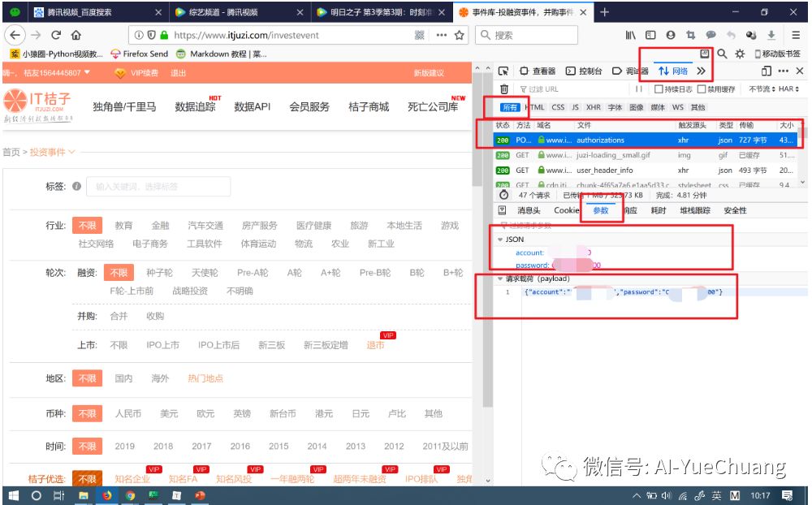Screen dimensions: 812x505
Task: Open page actions three-dot menu in address bar
Action: (441, 35)
